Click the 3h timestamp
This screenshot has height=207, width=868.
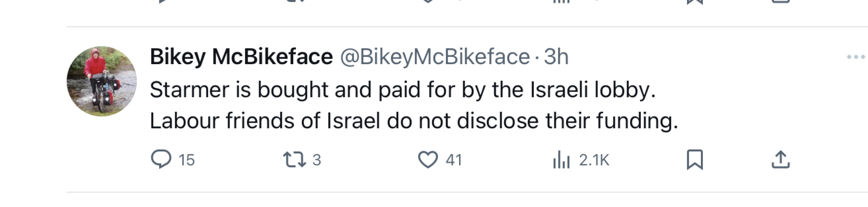pos(556,57)
